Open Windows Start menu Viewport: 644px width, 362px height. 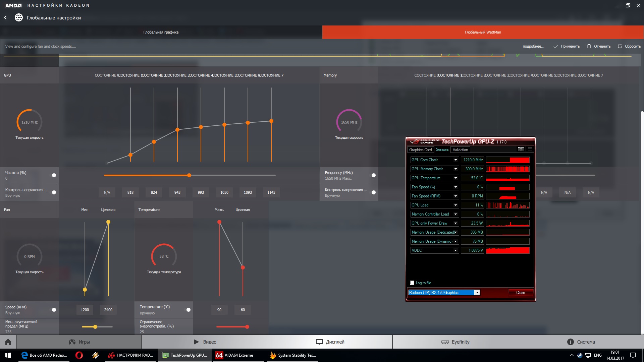pos(8,355)
